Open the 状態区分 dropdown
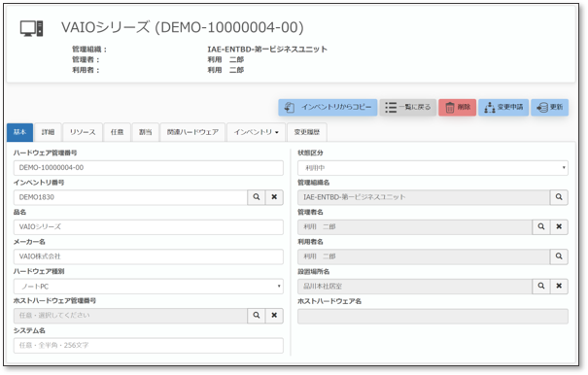 click(x=432, y=168)
